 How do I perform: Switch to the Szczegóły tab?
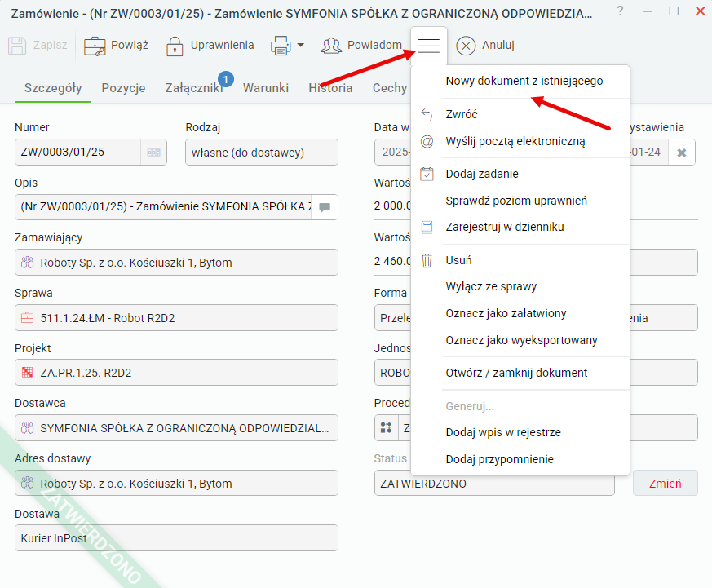coord(53,87)
